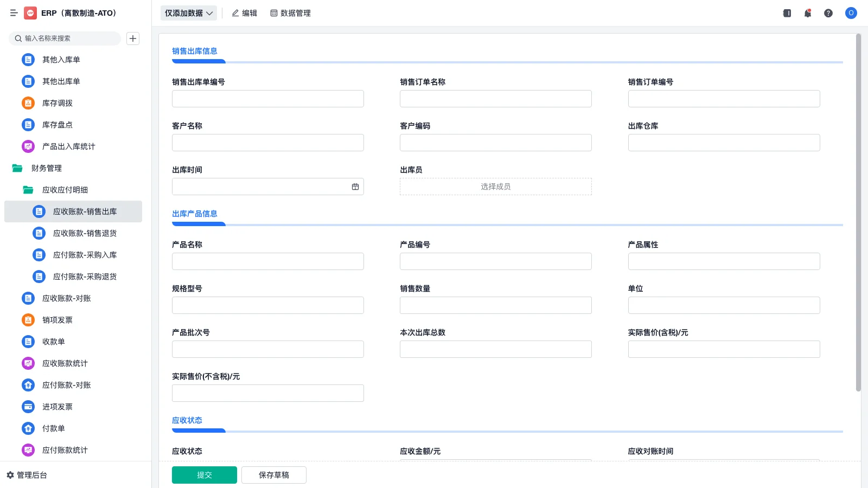
Task: Click the + icon beside the search box
Action: point(133,38)
